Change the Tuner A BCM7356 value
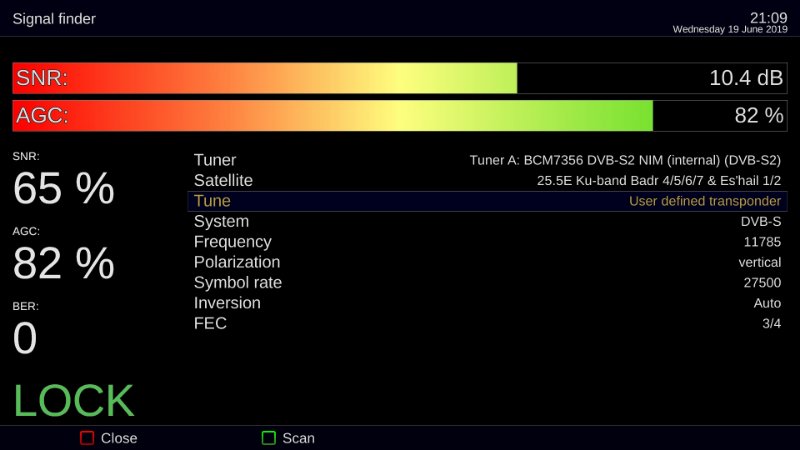 point(625,160)
